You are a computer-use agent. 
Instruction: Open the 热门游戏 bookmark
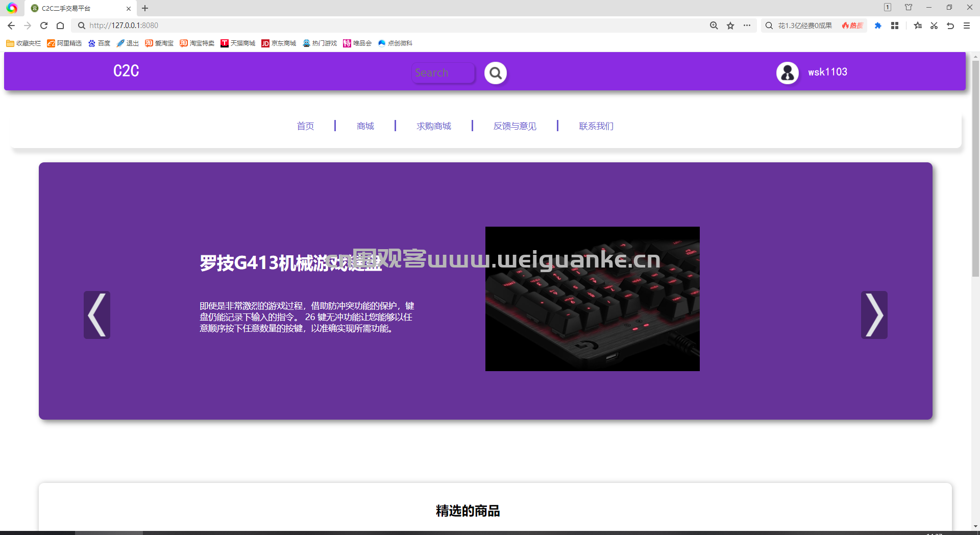320,43
